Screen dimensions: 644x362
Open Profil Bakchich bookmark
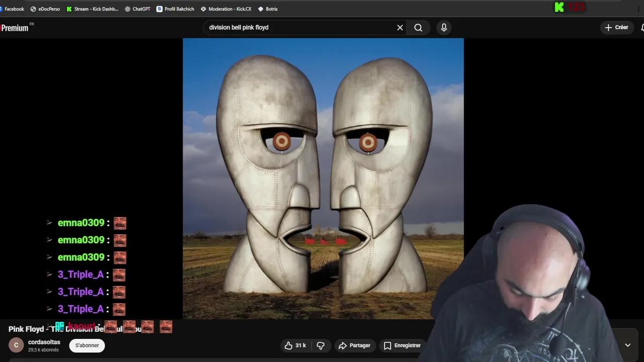coord(175,9)
